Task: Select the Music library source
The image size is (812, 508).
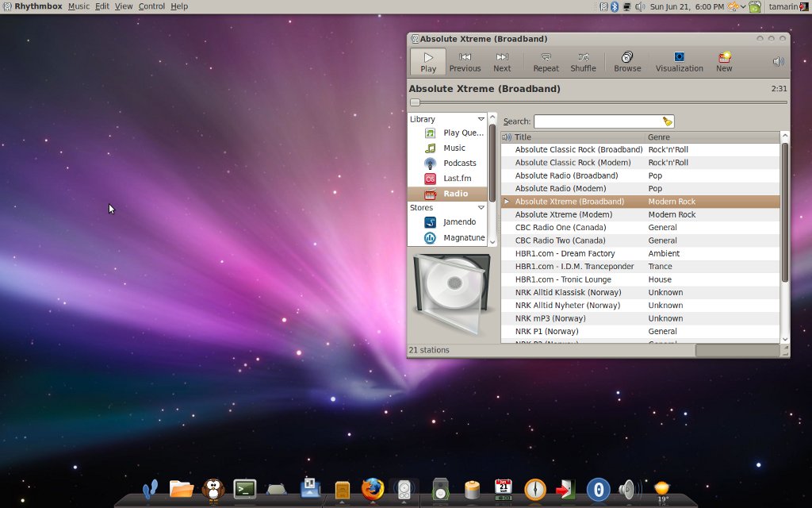Action: click(447, 148)
